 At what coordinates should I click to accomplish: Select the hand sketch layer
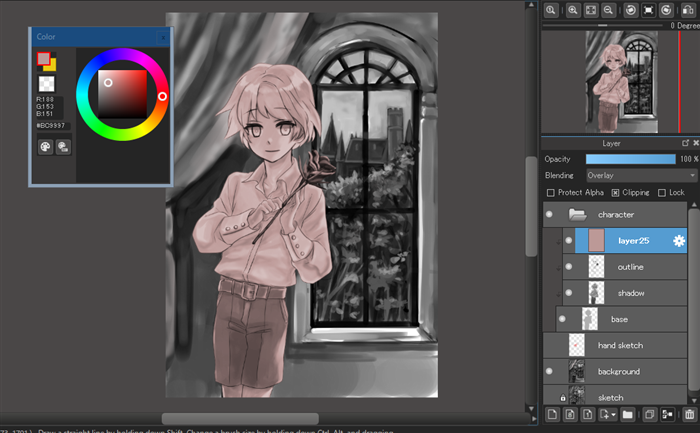615,346
